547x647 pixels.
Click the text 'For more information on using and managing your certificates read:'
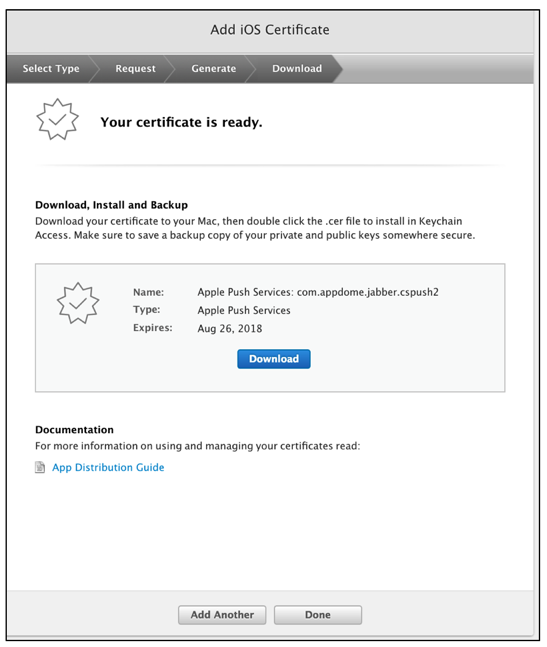coord(198,446)
